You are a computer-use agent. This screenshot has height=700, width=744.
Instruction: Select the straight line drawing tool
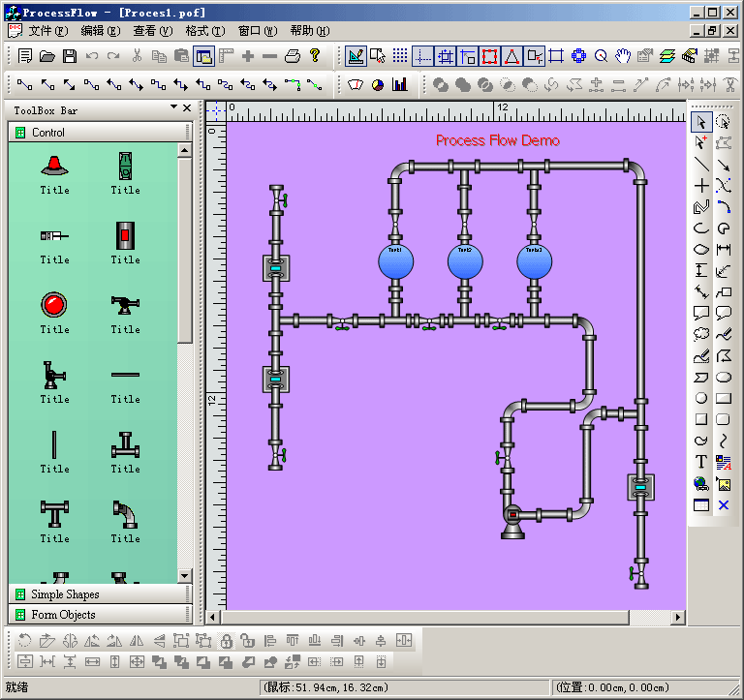point(701,164)
